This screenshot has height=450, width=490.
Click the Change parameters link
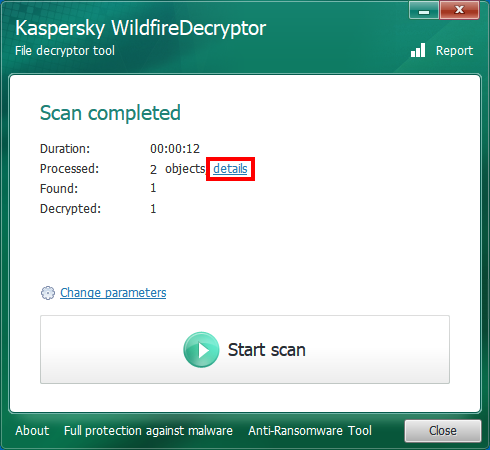point(113,293)
